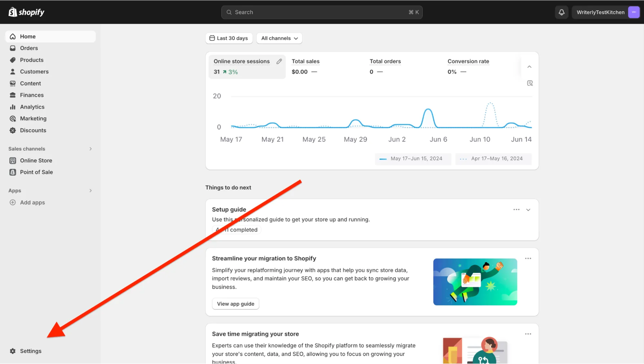This screenshot has width=644, height=364.
Task: Open the report view icon beside the chart
Action: click(x=530, y=83)
